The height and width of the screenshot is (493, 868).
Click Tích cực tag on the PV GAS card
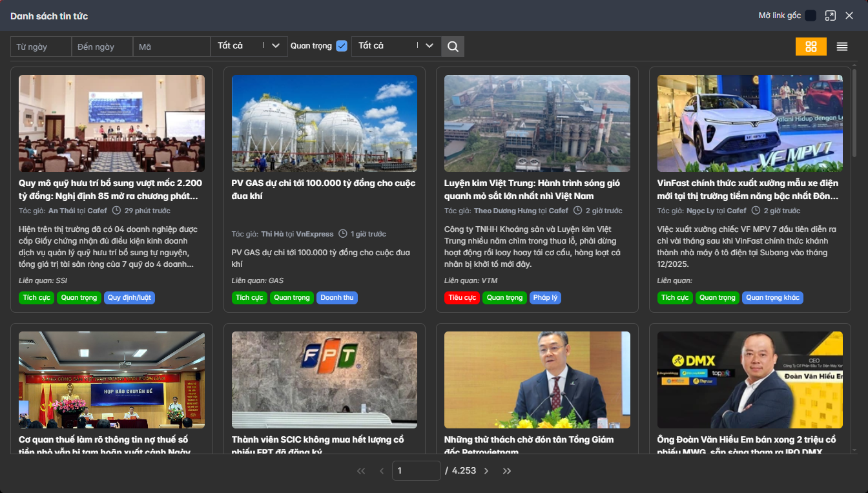[x=249, y=298]
